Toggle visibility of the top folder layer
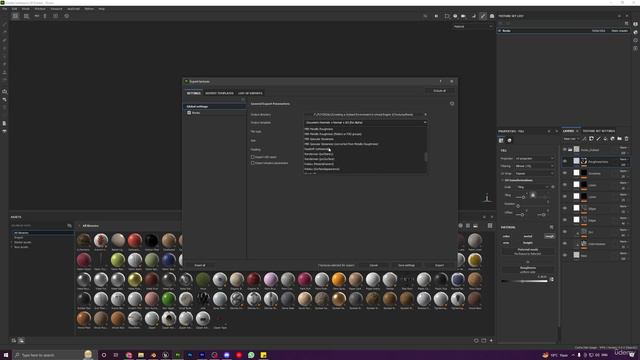The width and height of the screenshot is (640, 360). [x=565, y=150]
